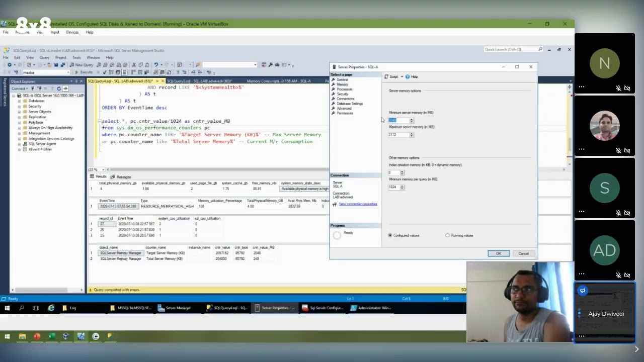Screen dimensions: 644x362
Task: Open the Processors page in Server Properties
Action: [344, 89]
